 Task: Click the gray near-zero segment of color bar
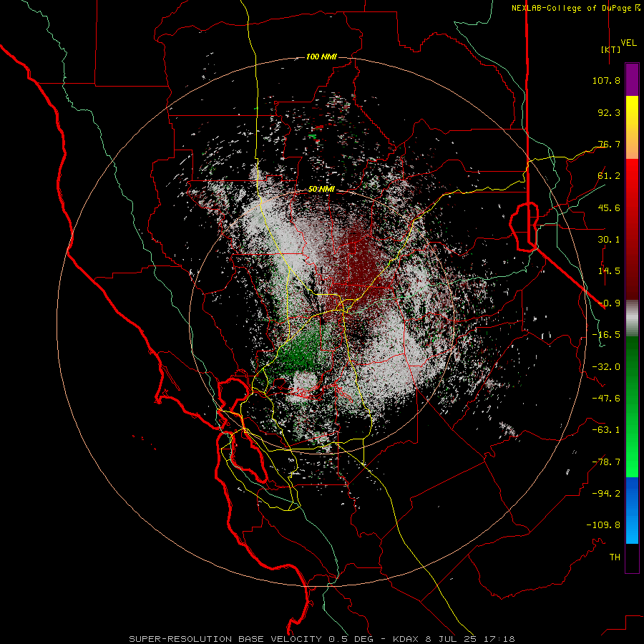point(632,318)
